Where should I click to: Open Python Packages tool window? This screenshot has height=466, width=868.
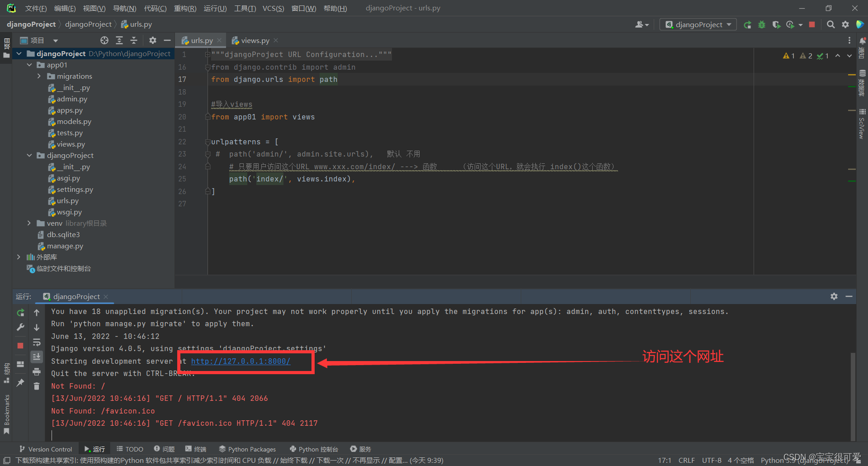pyautogui.click(x=247, y=449)
